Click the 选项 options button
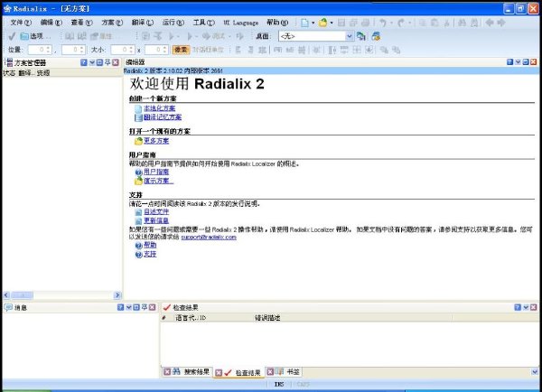 tap(35, 36)
